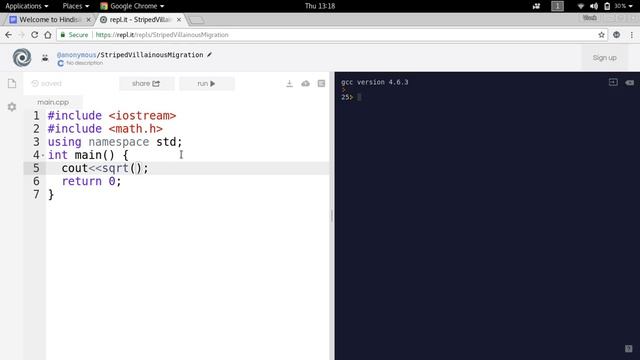Click the No description text
Image resolution: width=640 pixels, height=360 pixels.
coord(84,63)
